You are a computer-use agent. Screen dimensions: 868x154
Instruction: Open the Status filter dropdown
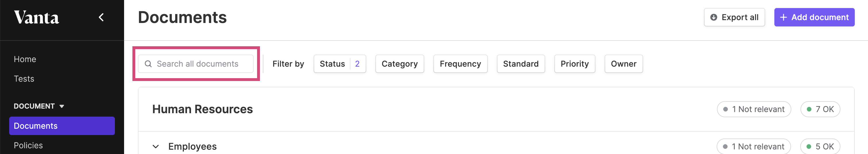(x=340, y=64)
